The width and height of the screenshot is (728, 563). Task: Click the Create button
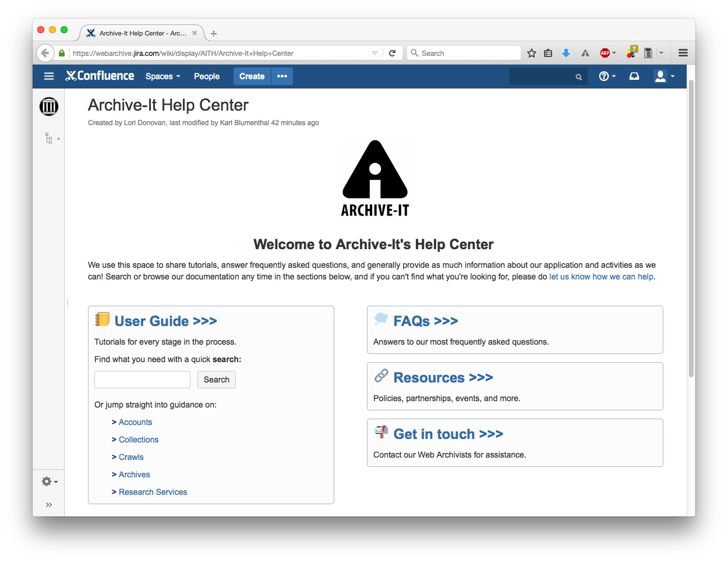coord(252,76)
